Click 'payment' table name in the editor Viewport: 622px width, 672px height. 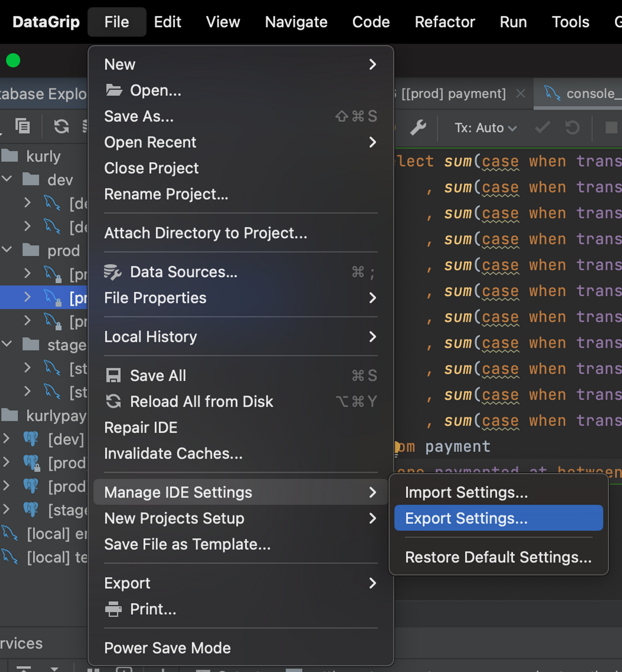tap(458, 447)
